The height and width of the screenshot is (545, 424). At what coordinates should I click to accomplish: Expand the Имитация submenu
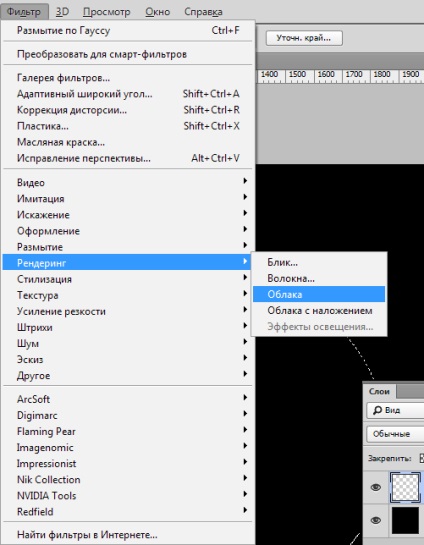click(128, 198)
